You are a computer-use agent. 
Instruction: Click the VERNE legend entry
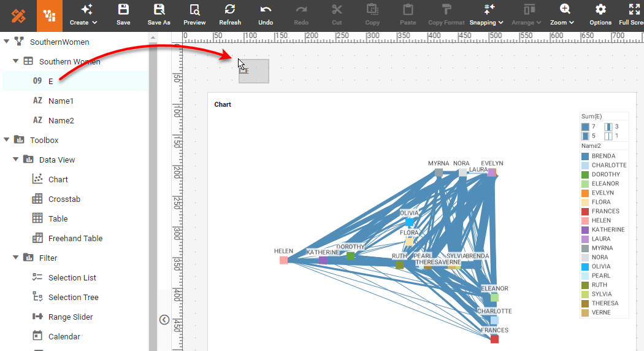[x=596, y=312]
